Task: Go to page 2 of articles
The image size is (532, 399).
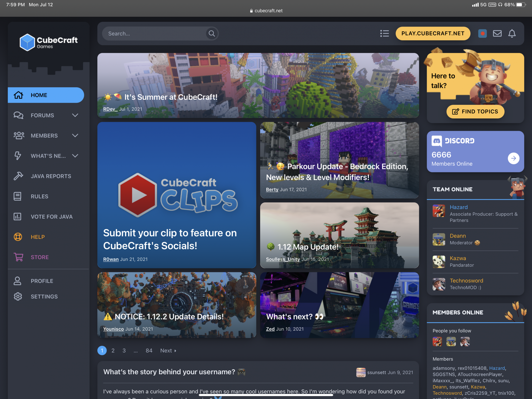Action: [x=113, y=351]
